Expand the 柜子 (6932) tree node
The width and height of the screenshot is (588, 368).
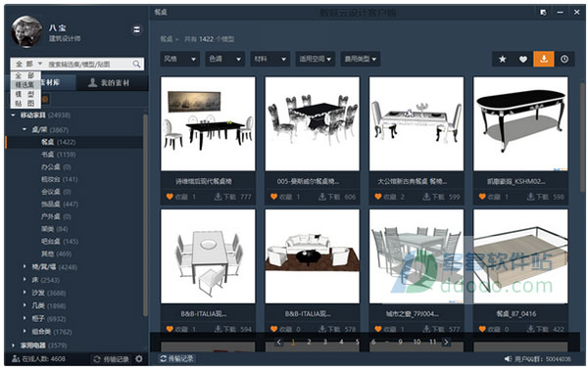point(24,318)
